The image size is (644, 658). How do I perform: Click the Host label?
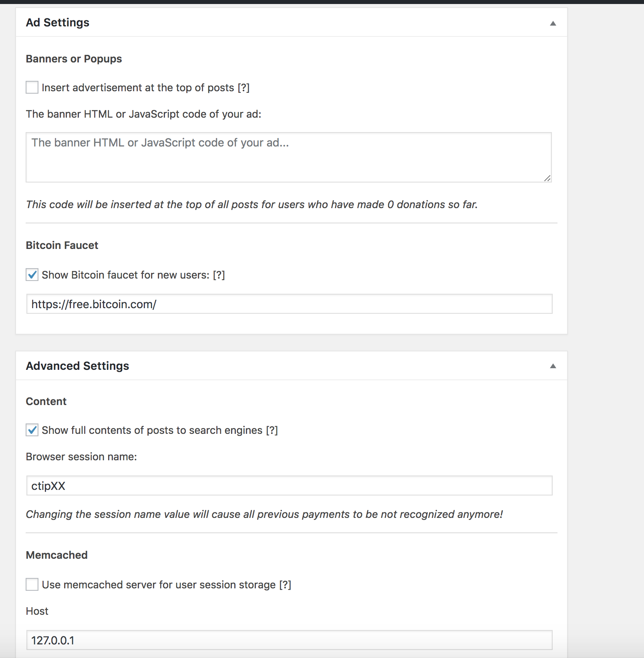[37, 611]
